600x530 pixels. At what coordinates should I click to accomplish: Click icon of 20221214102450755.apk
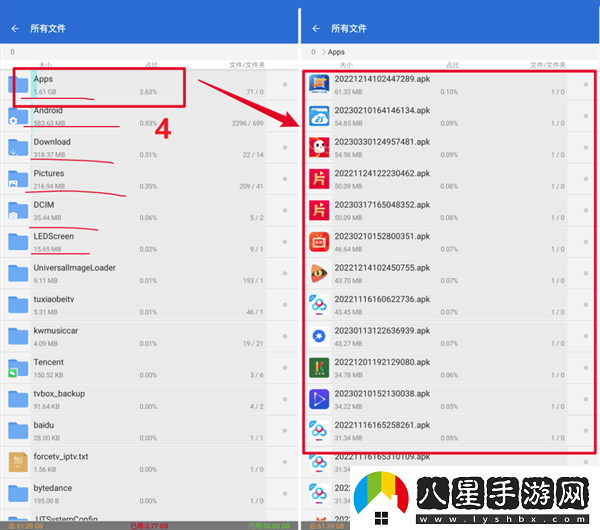pyautogui.click(x=319, y=273)
